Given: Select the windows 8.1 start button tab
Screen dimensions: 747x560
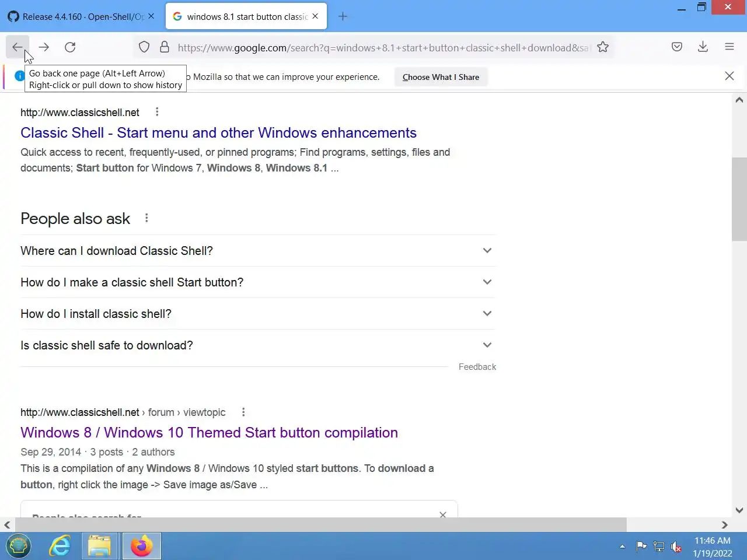Looking at the screenshot, I should 246,16.
